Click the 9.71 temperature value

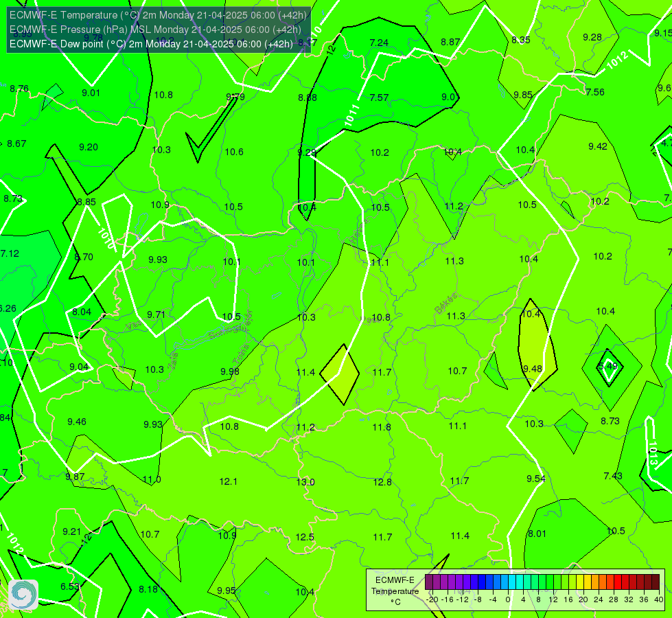(156, 314)
